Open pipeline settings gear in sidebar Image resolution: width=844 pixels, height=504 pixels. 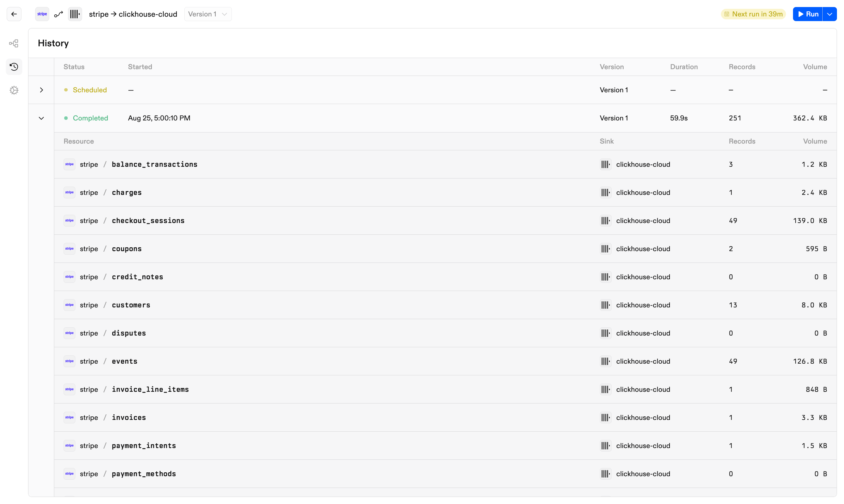pyautogui.click(x=14, y=90)
